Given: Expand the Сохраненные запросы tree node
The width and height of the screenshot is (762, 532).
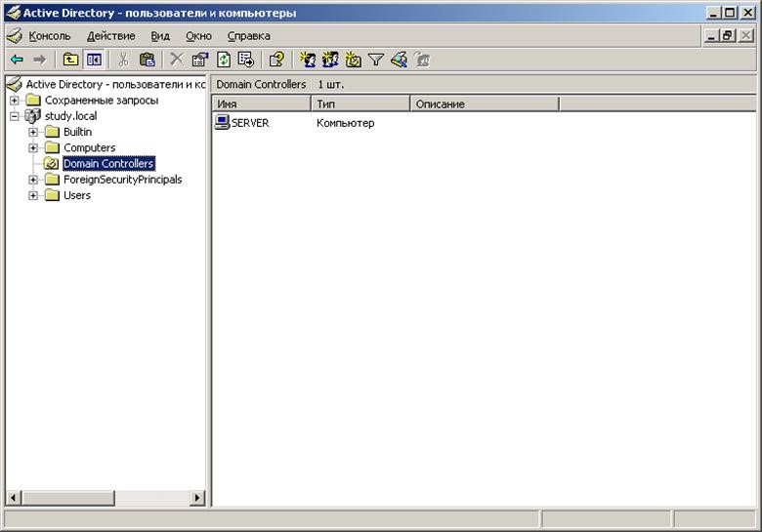Looking at the screenshot, I should click(x=15, y=101).
